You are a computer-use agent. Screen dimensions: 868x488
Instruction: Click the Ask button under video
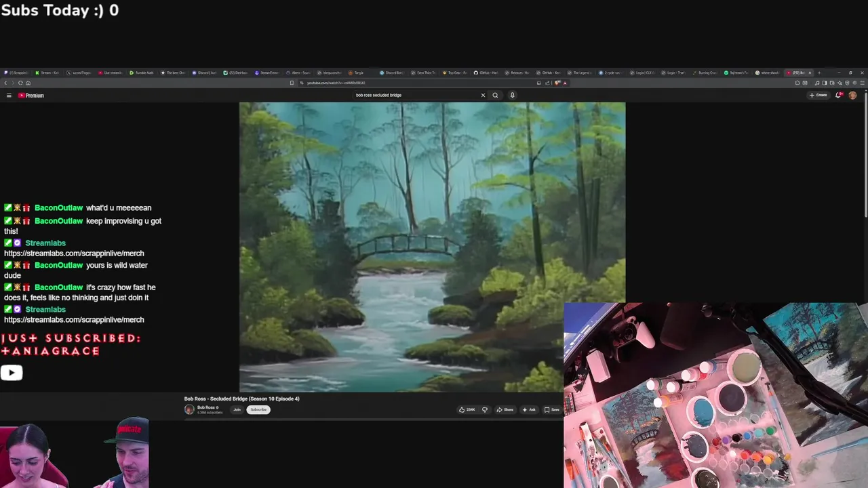coord(529,409)
